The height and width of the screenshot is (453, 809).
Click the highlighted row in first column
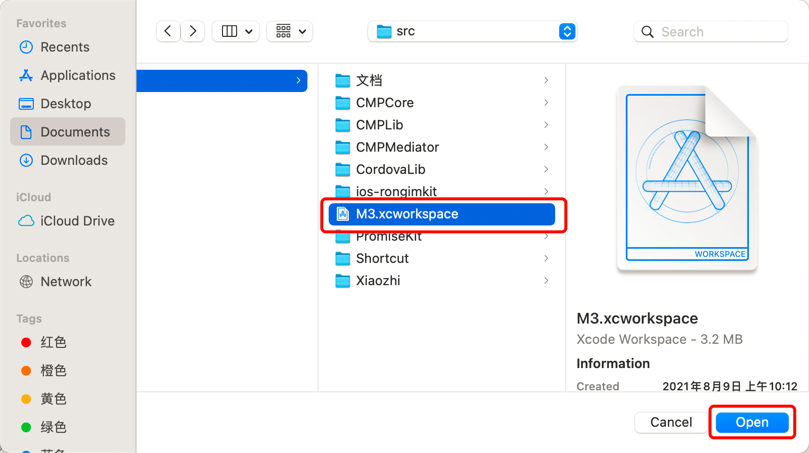tap(222, 80)
